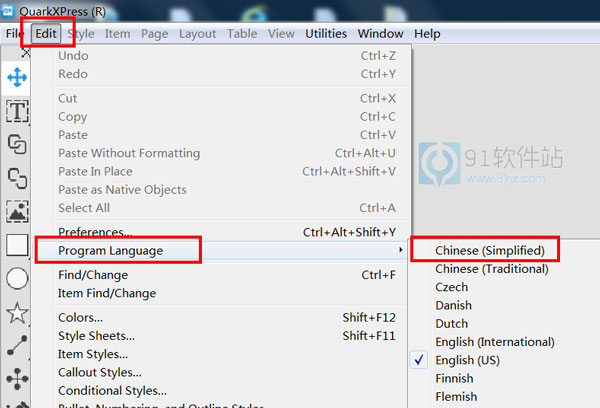
Task: Select the Line tool
Action: (x=17, y=346)
